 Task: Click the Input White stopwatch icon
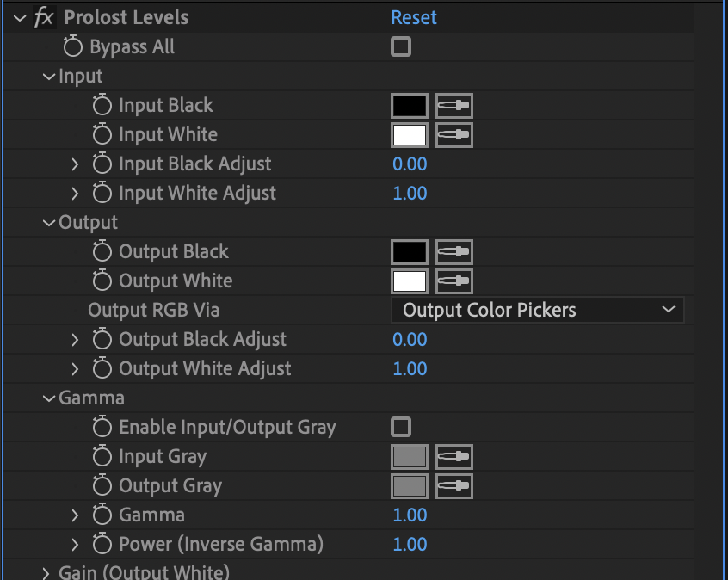(102, 134)
